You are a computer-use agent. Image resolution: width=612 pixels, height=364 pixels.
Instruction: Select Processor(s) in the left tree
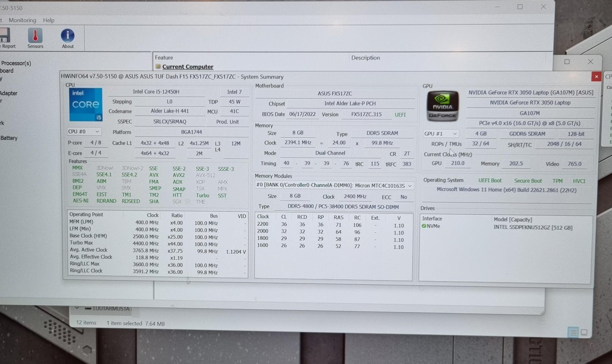point(16,63)
